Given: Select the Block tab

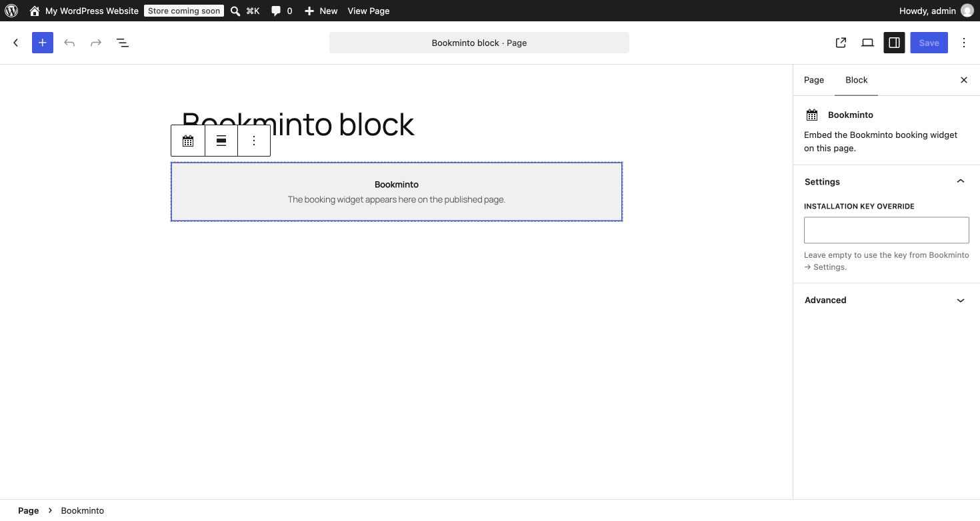Looking at the screenshot, I should [x=856, y=80].
